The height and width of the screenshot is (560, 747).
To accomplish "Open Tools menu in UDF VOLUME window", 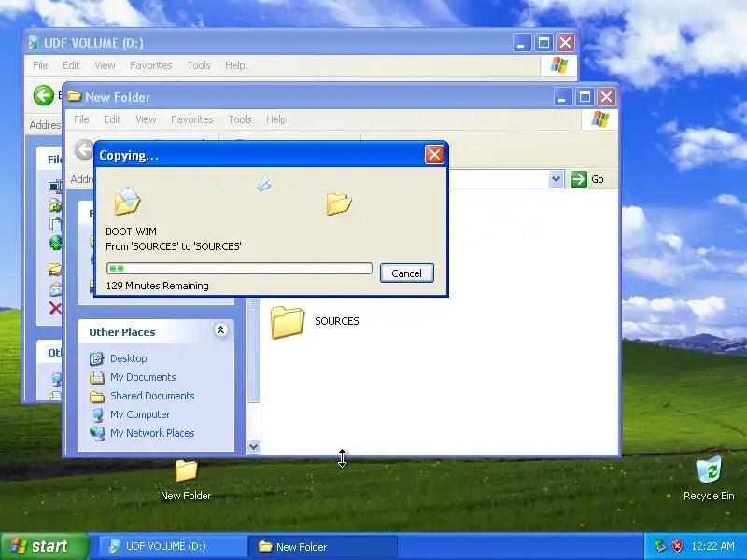I will [199, 65].
